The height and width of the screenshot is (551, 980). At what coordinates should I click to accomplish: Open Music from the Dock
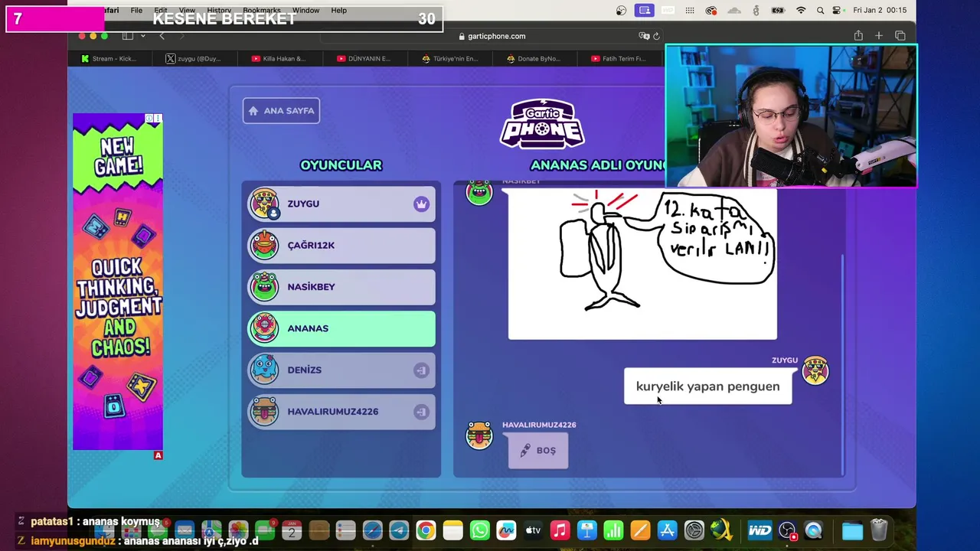(x=560, y=530)
